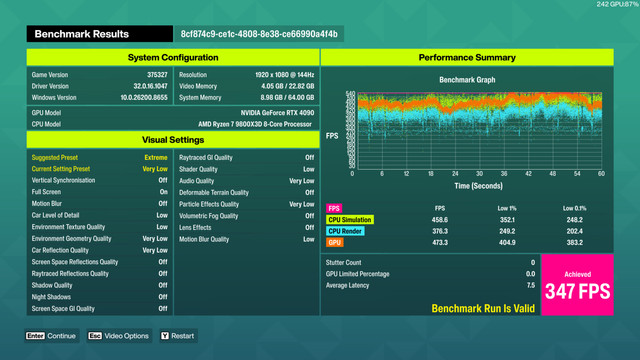Viewport: 640px width, 360px height.
Task: Click the Lens Effects row
Action: pyautogui.click(x=247, y=228)
